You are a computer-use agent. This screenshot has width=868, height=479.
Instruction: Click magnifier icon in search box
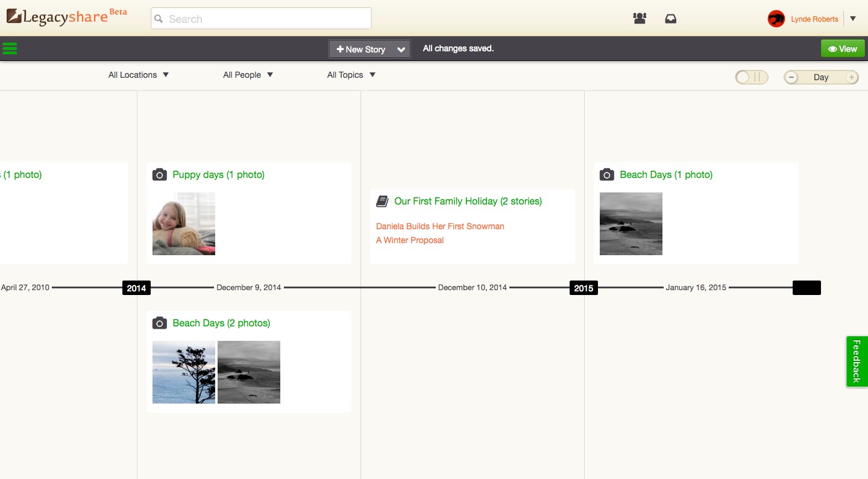159,19
